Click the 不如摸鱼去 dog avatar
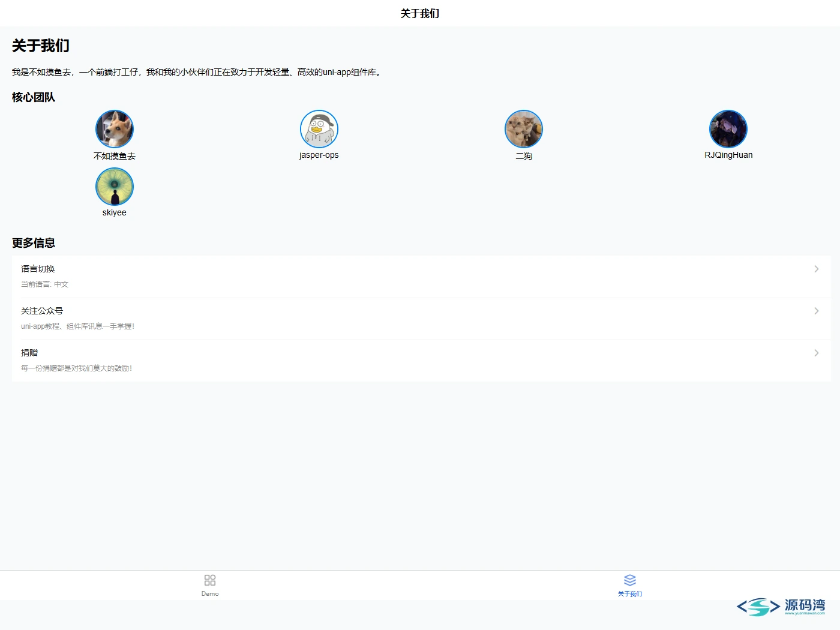This screenshot has width=840, height=630. [x=115, y=129]
